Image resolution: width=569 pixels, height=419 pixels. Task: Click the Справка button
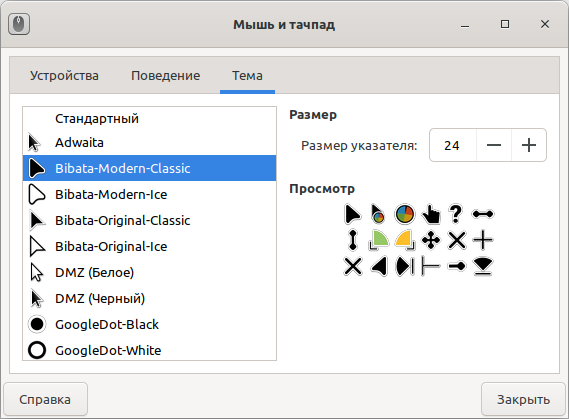tap(45, 399)
